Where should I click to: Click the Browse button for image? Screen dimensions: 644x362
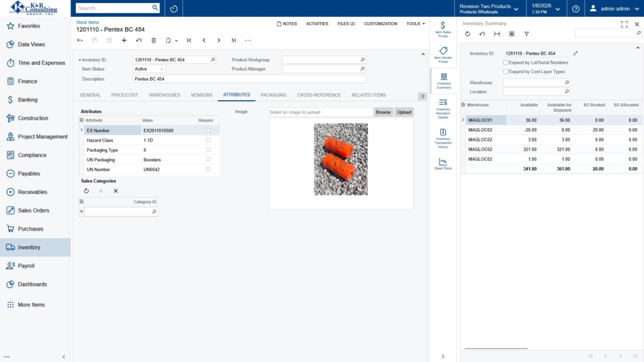point(383,113)
